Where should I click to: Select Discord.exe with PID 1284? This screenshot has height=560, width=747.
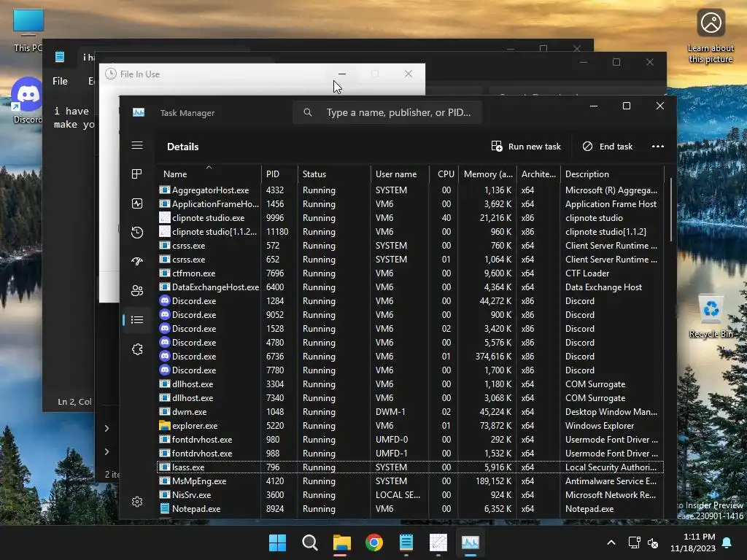[x=410, y=300]
